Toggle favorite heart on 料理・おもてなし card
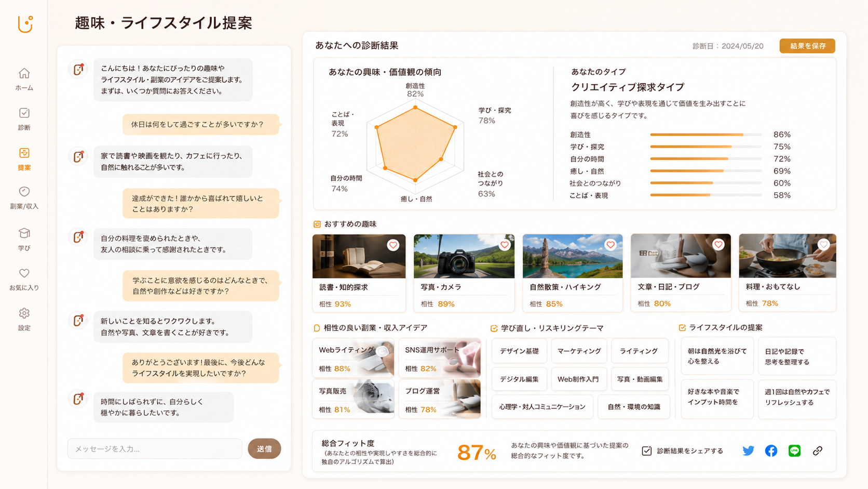 tap(824, 244)
